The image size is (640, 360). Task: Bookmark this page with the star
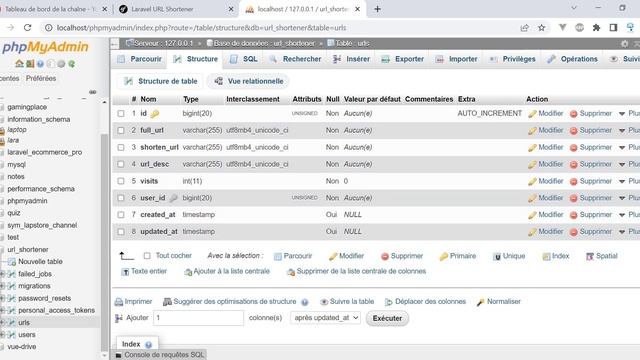541,28
